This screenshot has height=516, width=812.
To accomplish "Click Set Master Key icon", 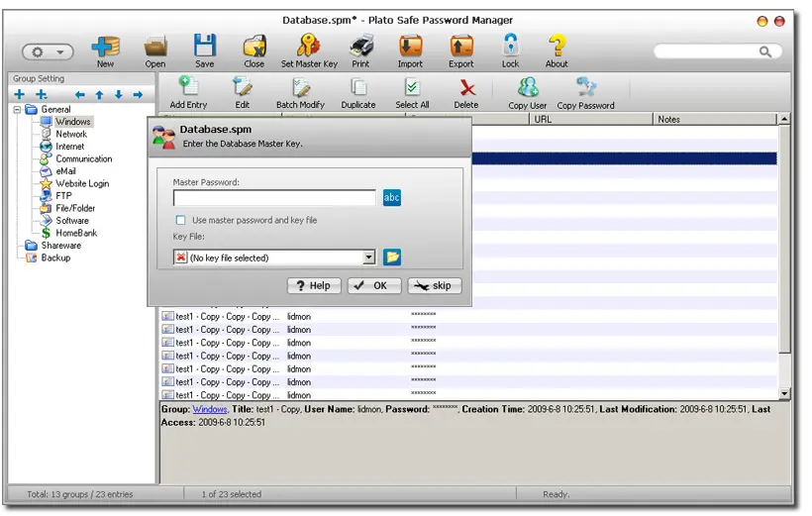I will (x=309, y=51).
